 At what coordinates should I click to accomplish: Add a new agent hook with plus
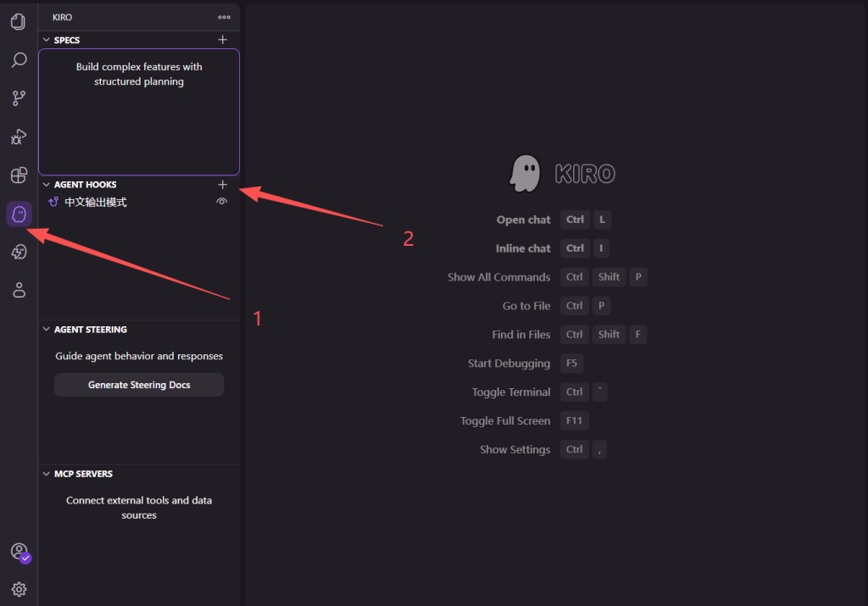tap(223, 184)
